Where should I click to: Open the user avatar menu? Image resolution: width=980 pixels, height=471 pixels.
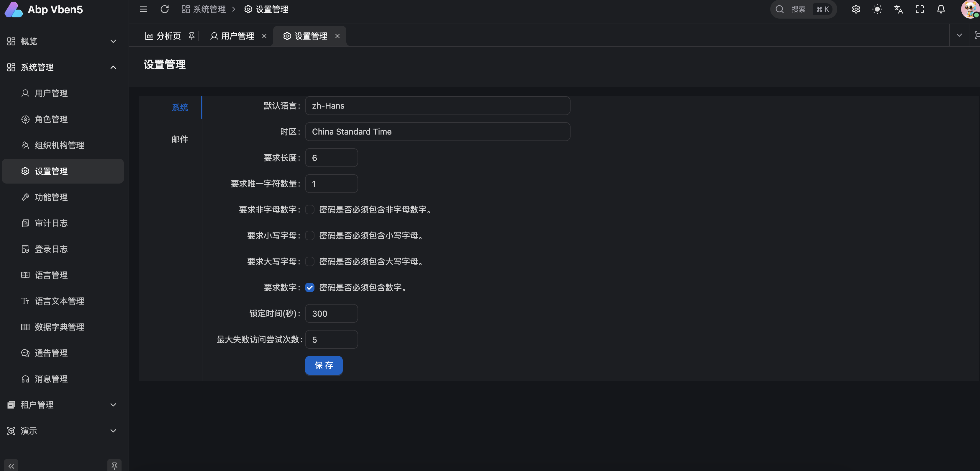click(x=970, y=9)
